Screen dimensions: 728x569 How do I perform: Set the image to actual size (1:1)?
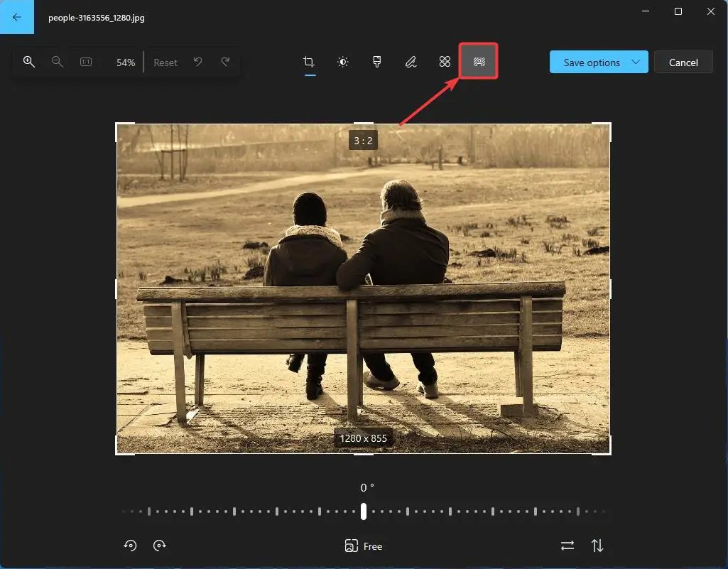86,62
